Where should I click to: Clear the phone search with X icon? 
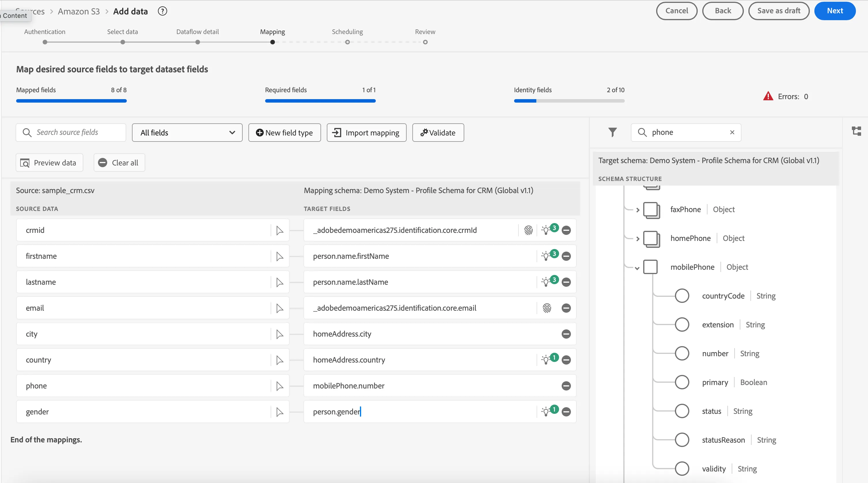click(732, 132)
